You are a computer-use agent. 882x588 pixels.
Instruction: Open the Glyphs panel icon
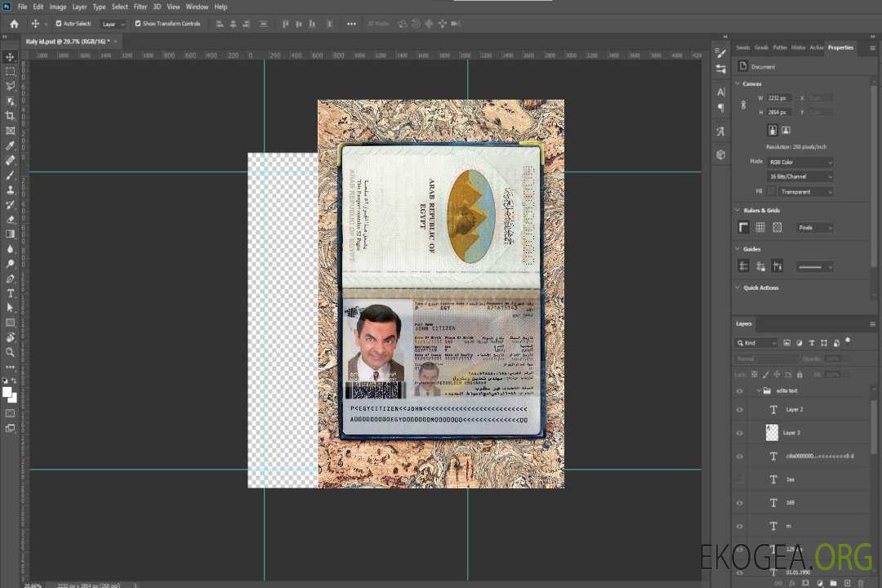pos(721,131)
